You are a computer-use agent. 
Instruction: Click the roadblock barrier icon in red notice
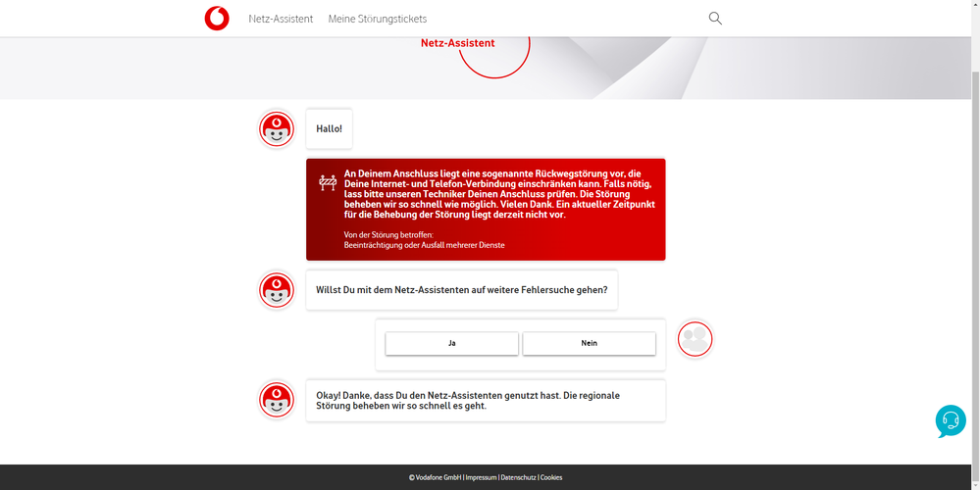pyautogui.click(x=328, y=182)
